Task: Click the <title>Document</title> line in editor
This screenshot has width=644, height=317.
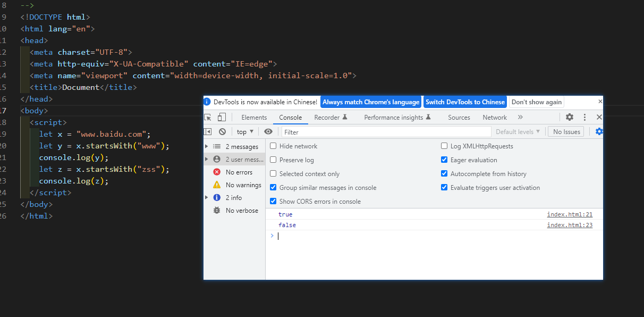Action: (83, 87)
